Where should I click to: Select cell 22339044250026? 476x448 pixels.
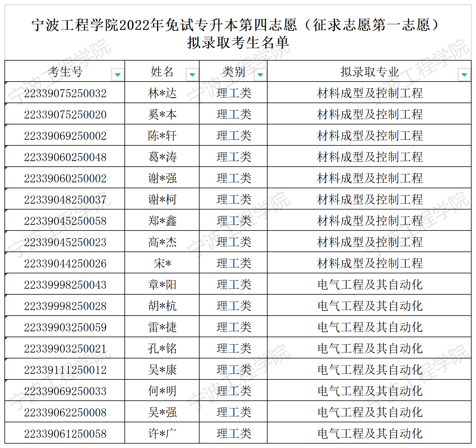[65, 263]
